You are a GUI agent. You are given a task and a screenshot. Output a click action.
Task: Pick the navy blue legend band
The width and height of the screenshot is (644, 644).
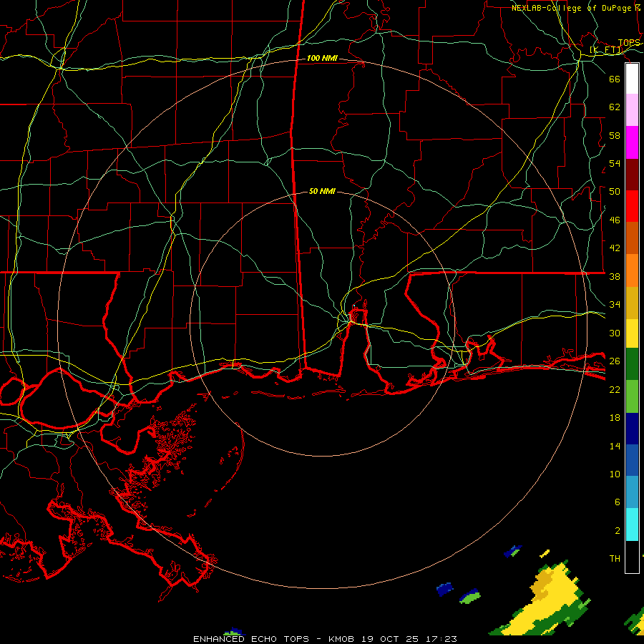click(632, 429)
